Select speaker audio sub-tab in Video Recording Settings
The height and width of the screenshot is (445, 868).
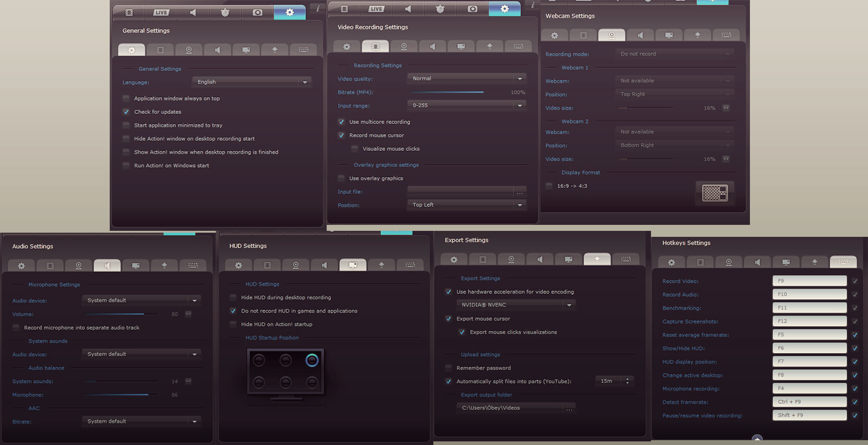[x=432, y=47]
